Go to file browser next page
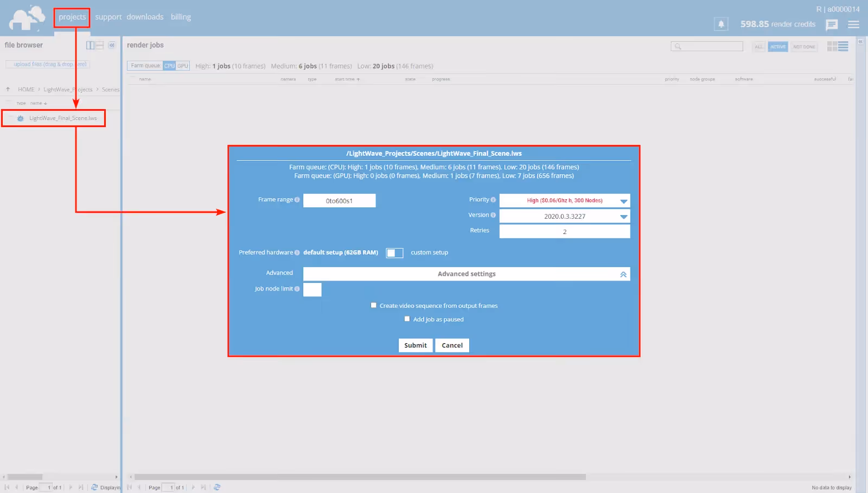The height and width of the screenshot is (493, 868). pyautogui.click(x=71, y=487)
